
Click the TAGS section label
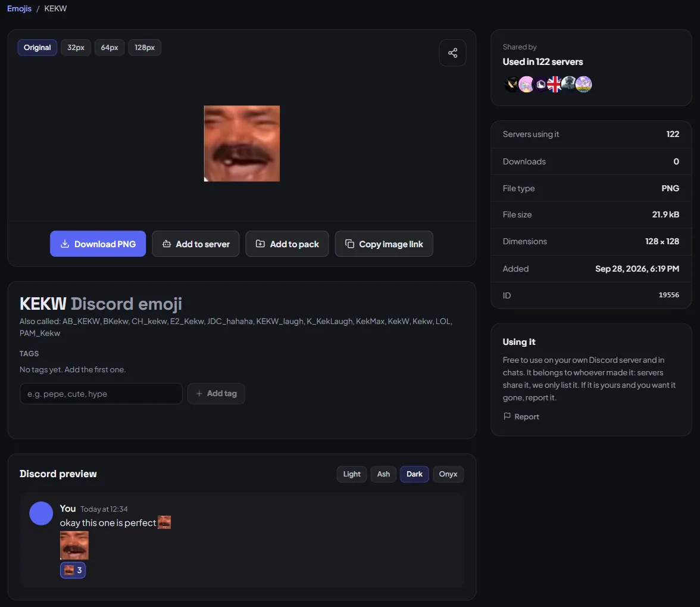(29, 353)
